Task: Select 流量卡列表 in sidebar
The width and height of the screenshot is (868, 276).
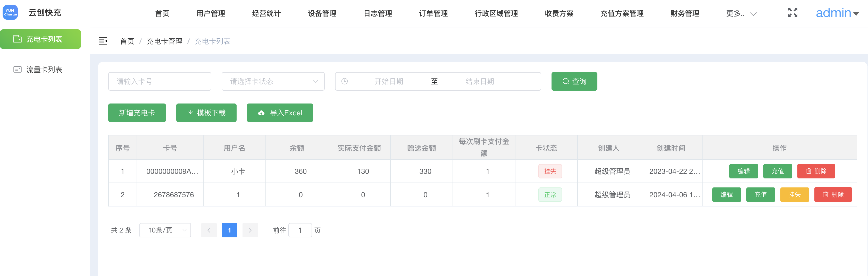Action: [x=40, y=69]
